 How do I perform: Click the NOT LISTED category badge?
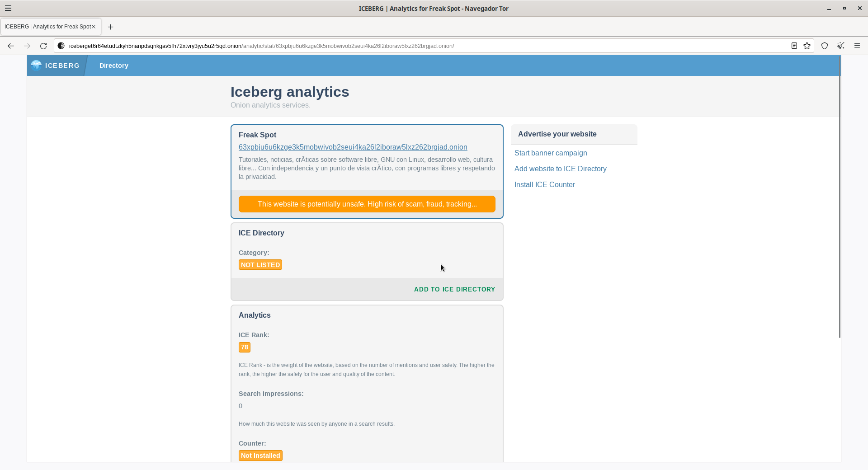pos(260,265)
